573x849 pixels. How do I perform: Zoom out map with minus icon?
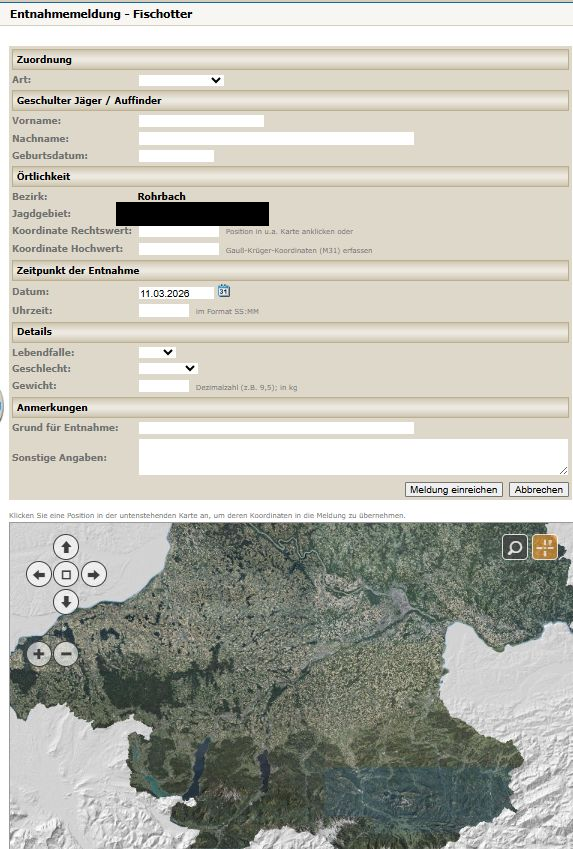coord(66,654)
